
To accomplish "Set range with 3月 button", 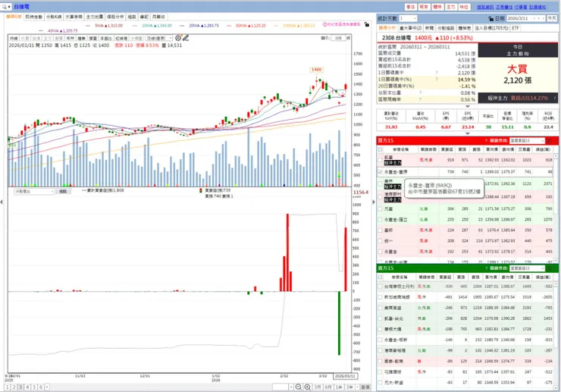I will pyautogui.click(x=318, y=387).
